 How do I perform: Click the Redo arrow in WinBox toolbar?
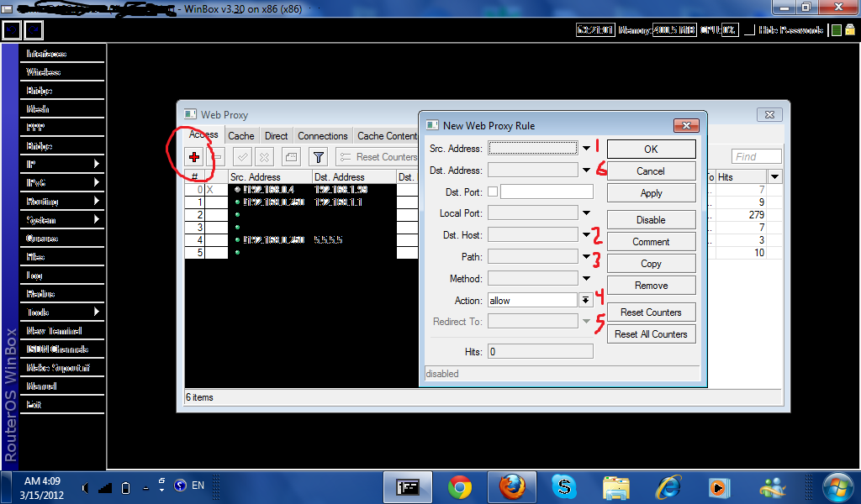(x=34, y=30)
